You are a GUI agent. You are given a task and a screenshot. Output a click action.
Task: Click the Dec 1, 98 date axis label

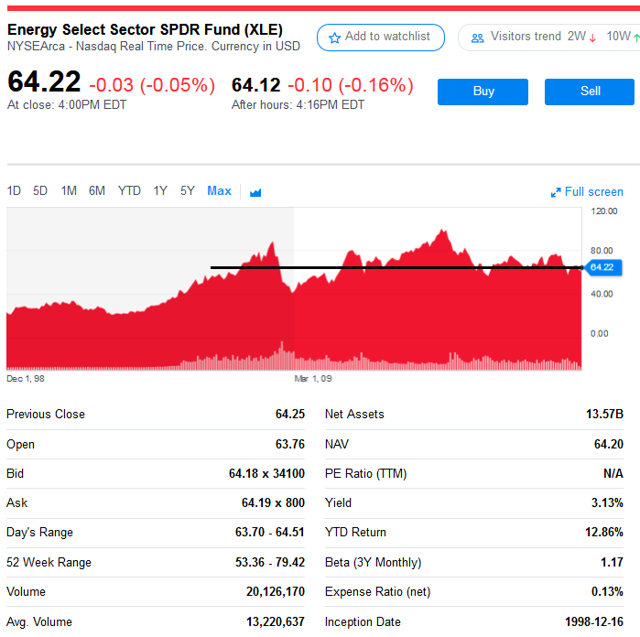tap(25, 379)
